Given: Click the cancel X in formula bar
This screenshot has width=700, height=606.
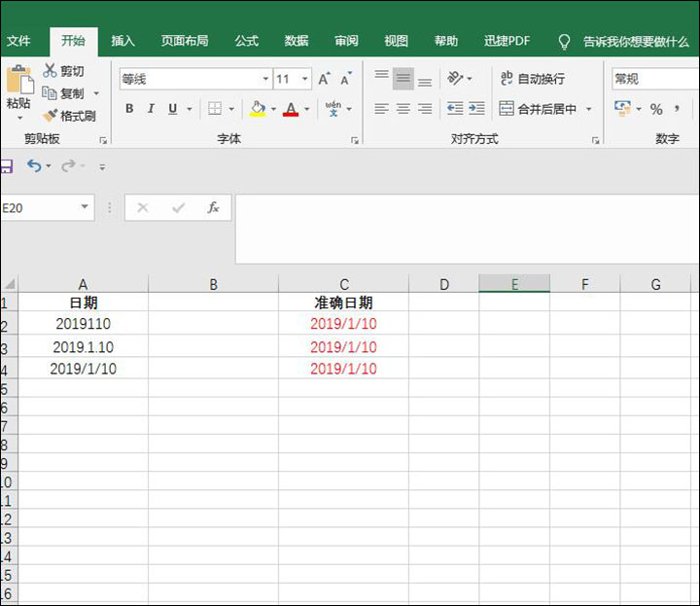Looking at the screenshot, I should coord(142,207).
